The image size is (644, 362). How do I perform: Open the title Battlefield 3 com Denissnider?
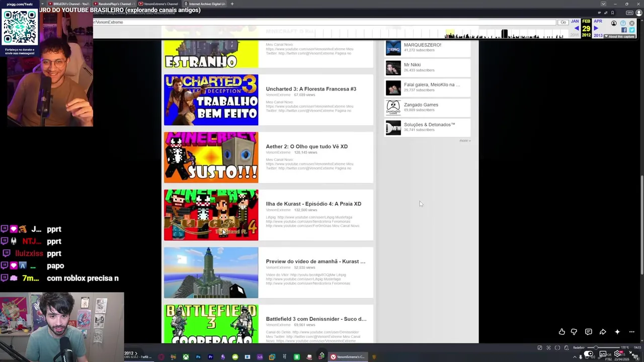[316, 319]
